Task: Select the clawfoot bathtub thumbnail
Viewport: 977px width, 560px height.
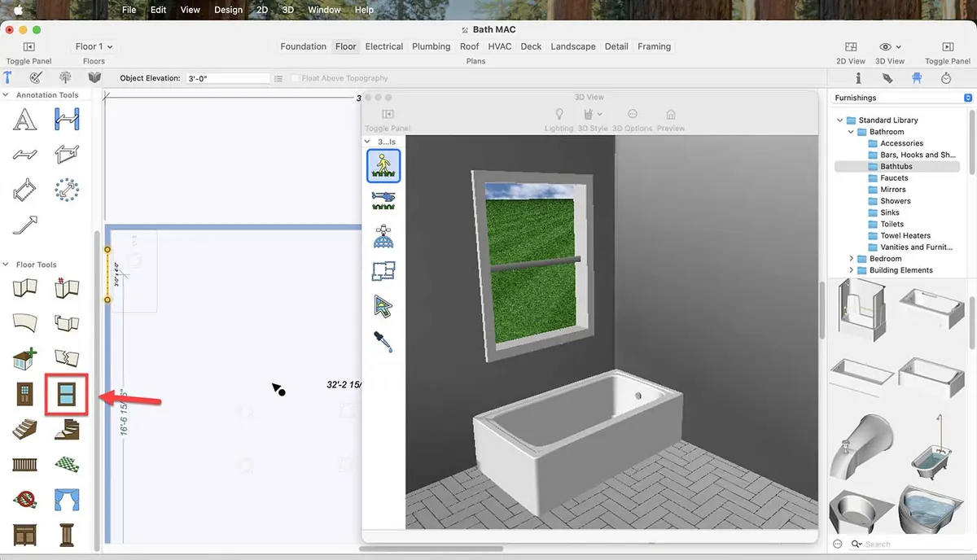Action: pyautogui.click(x=933, y=448)
